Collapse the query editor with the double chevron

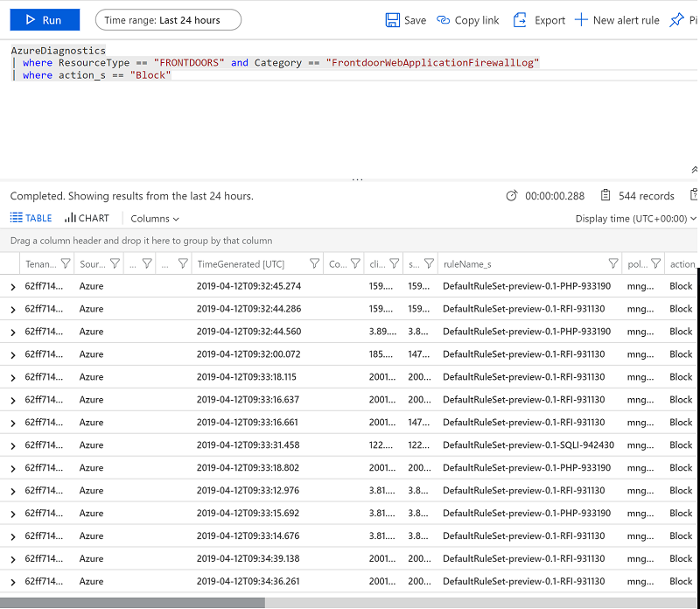click(694, 170)
